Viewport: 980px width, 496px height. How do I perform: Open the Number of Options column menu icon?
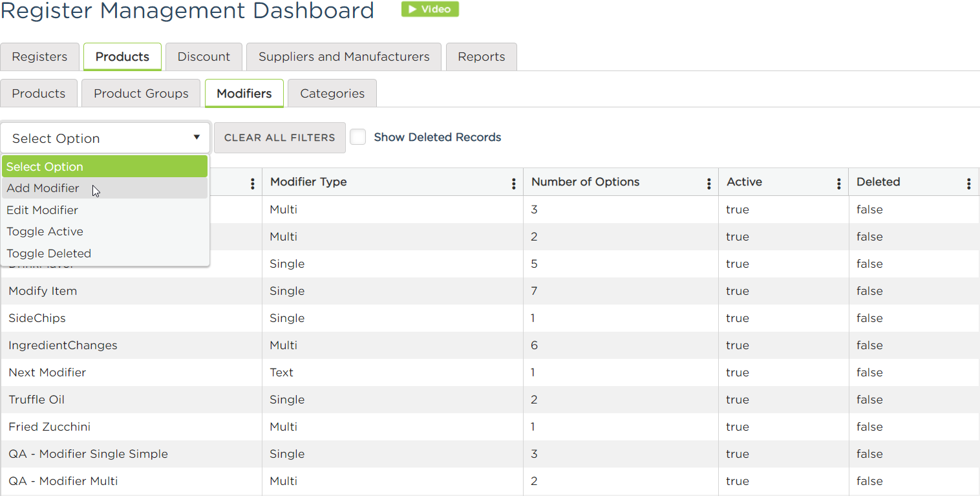click(708, 184)
